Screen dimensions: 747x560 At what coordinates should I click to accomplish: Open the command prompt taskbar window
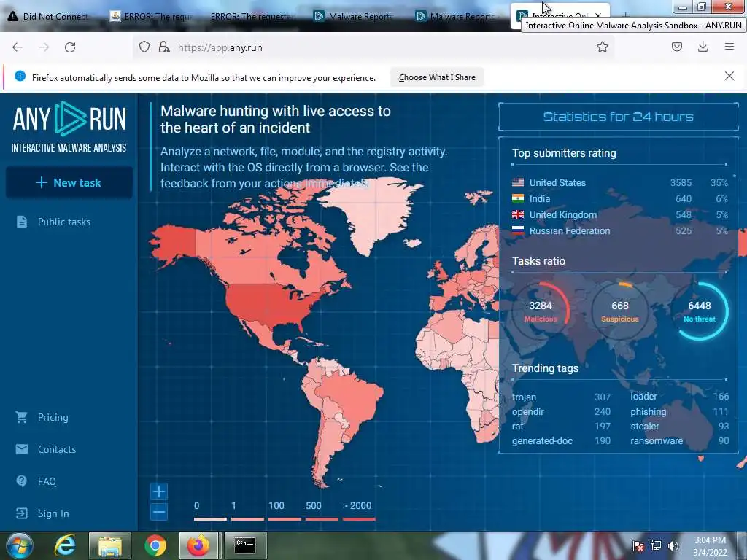tap(245, 545)
